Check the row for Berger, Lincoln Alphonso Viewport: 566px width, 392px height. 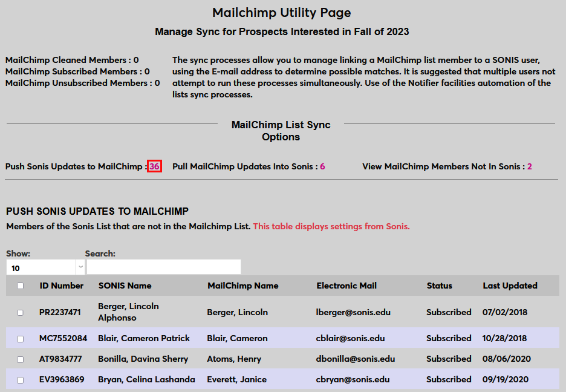click(x=20, y=312)
